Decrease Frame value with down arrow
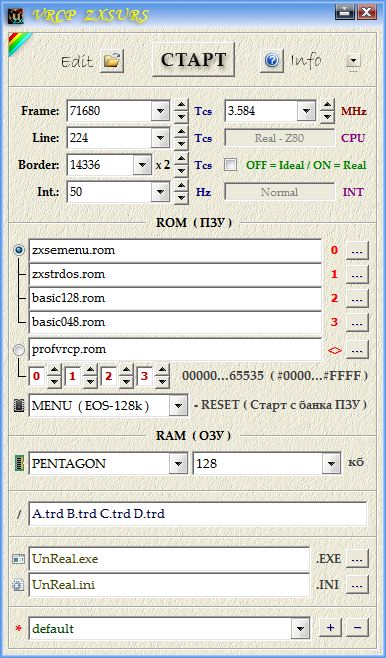386x658 pixels. click(x=181, y=117)
